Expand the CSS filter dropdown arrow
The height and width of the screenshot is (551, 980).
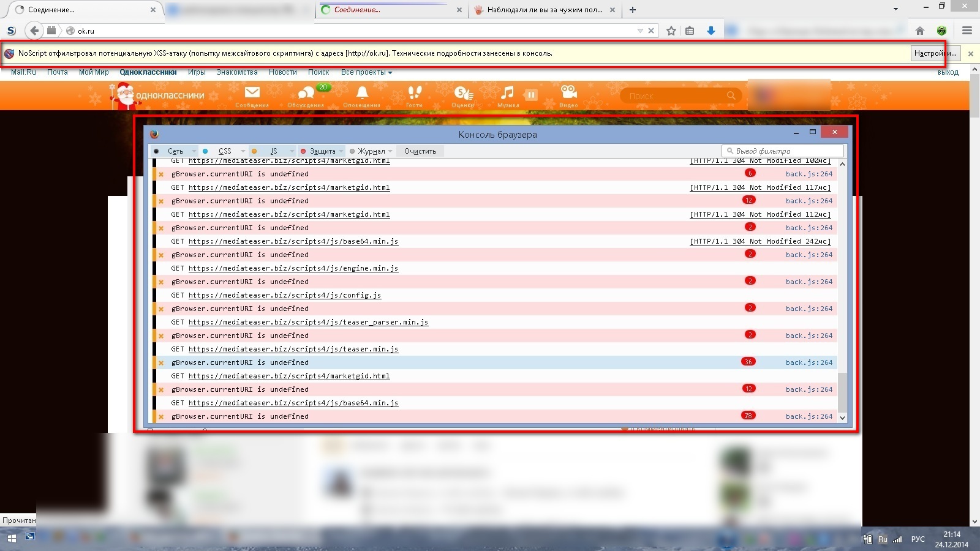[x=243, y=151]
